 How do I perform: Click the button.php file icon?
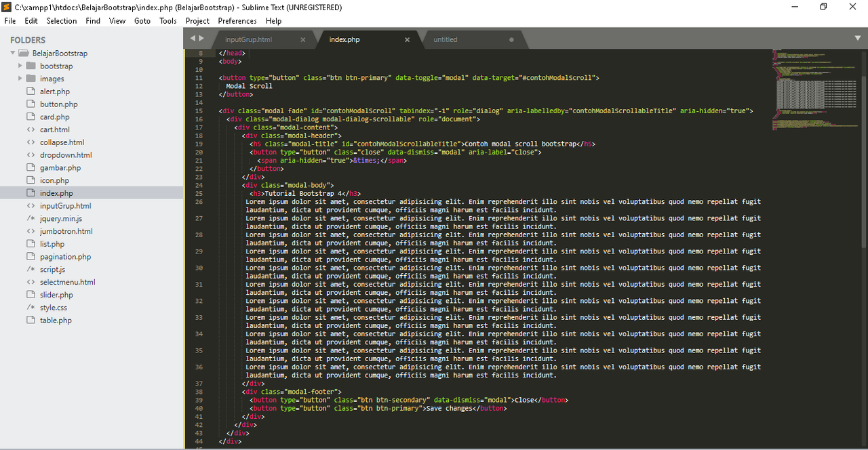[31, 104]
